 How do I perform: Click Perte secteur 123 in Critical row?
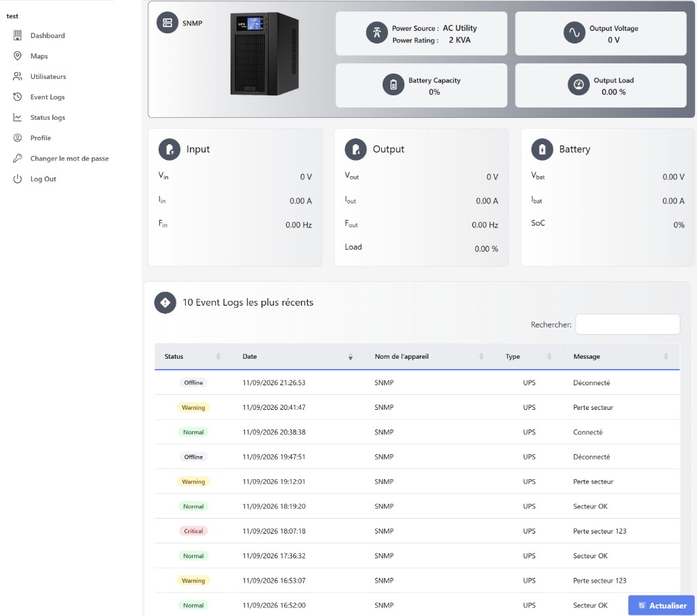(x=600, y=531)
